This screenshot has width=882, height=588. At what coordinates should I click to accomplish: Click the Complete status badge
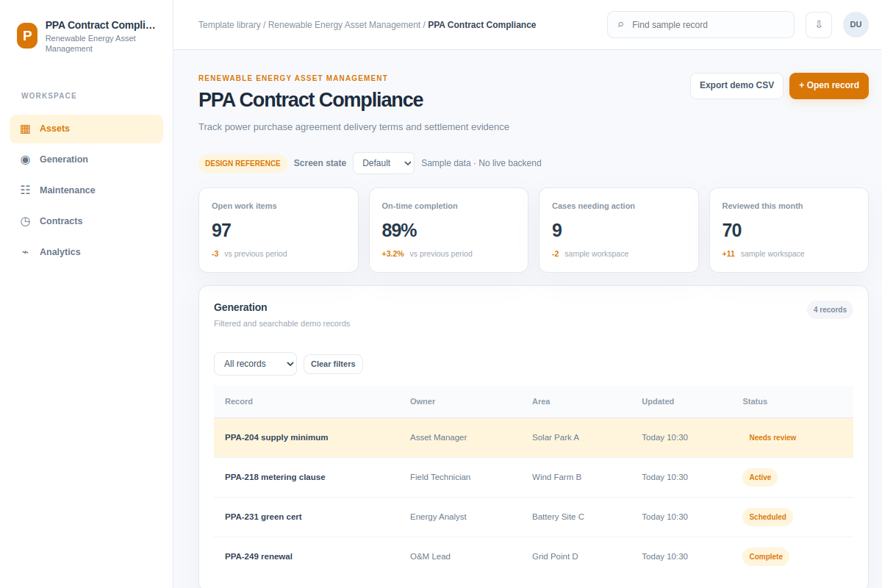tap(766, 556)
